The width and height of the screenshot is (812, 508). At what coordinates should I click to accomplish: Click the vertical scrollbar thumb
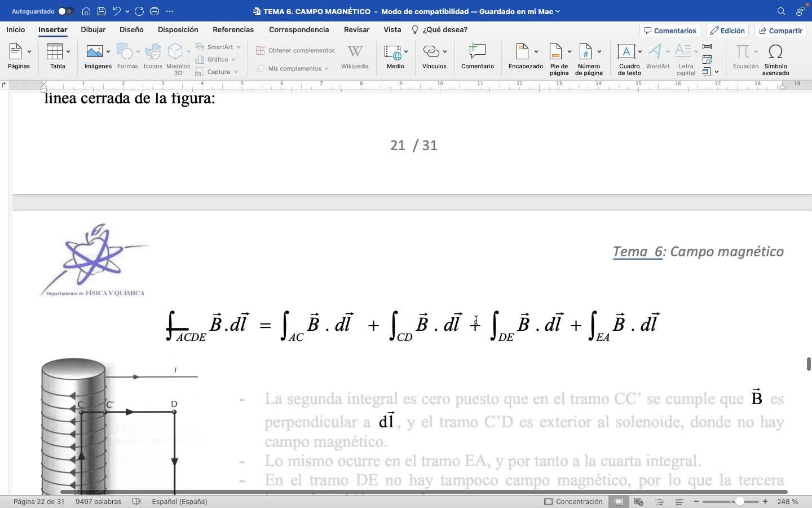808,364
